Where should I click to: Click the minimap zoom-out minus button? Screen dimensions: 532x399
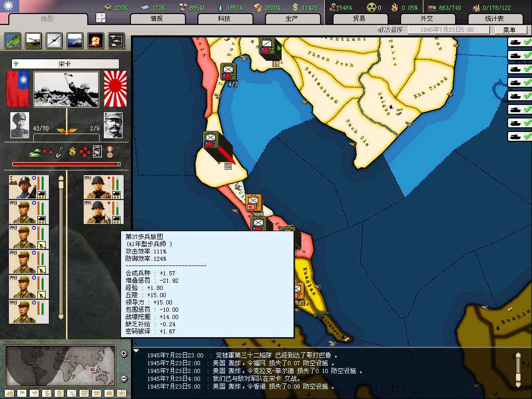[124, 378]
